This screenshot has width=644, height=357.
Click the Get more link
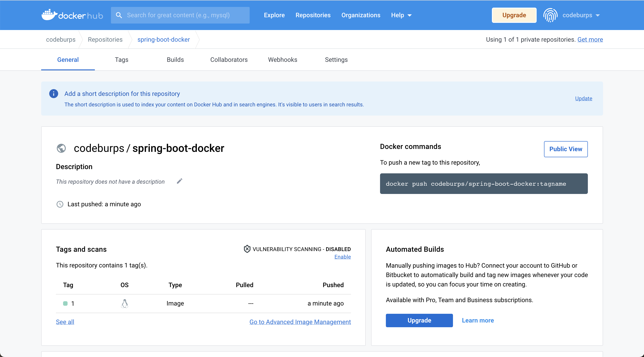590,40
